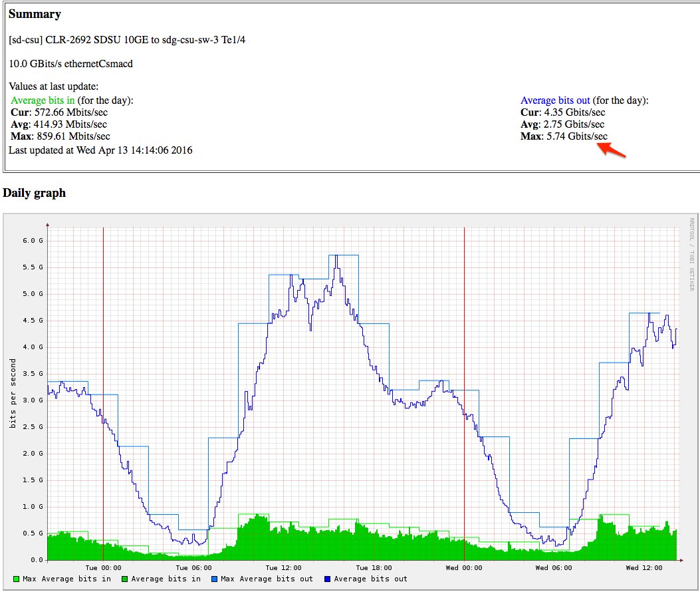
Task: Click the light blue 'Max Average bits out' legend swatch
Action: pos(214,579)
